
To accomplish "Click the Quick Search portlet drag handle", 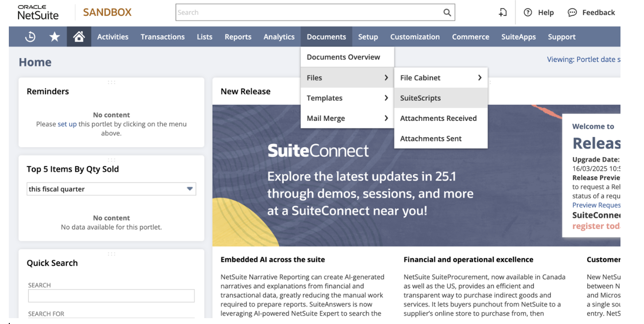I will click(111, 254).
